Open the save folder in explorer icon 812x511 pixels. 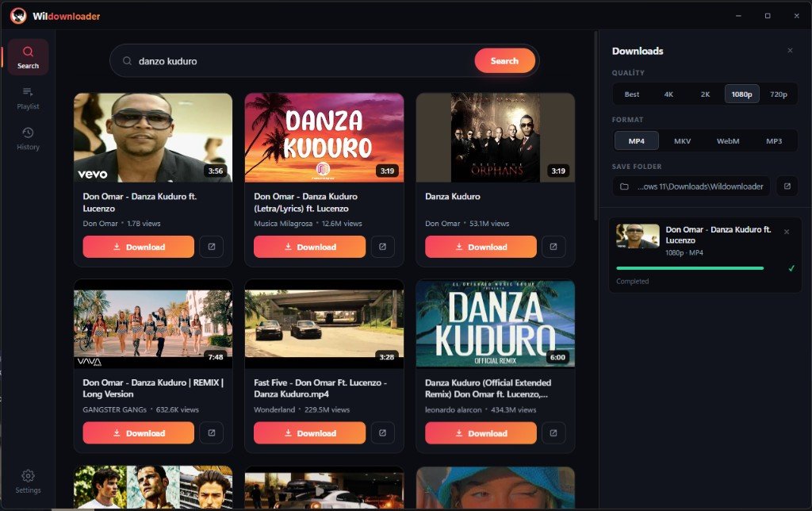coord(787,186)
